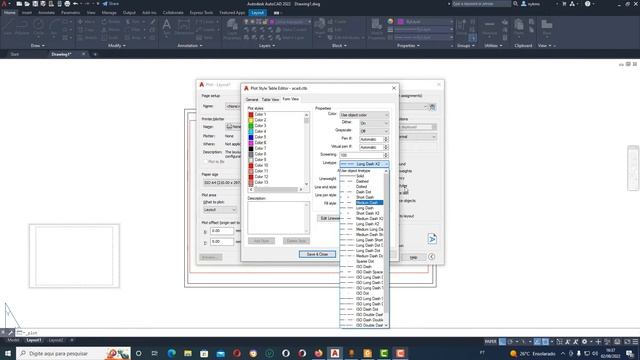
Task: Close the Plot Style Table Editor dialog
Action: [x=394, y=88]
